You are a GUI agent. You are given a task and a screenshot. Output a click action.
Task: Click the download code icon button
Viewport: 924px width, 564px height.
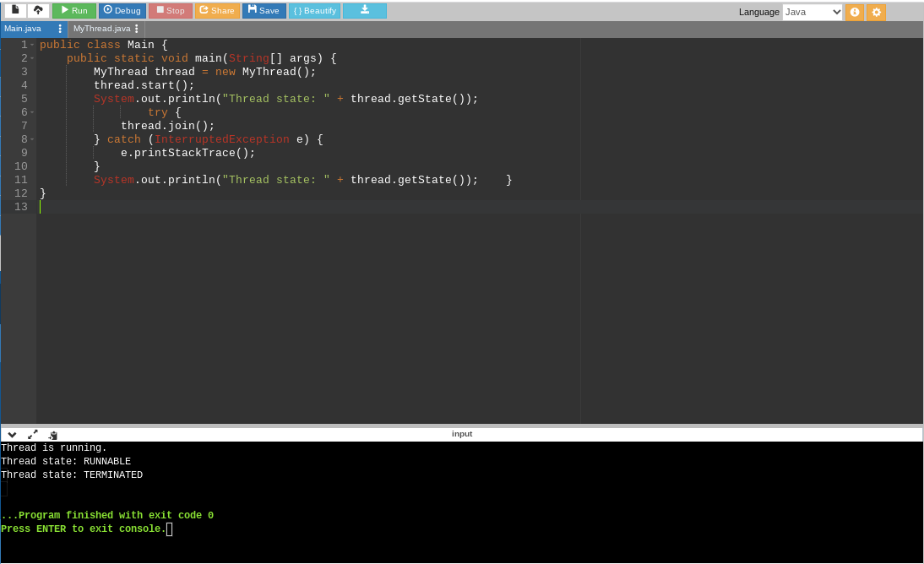365,10
